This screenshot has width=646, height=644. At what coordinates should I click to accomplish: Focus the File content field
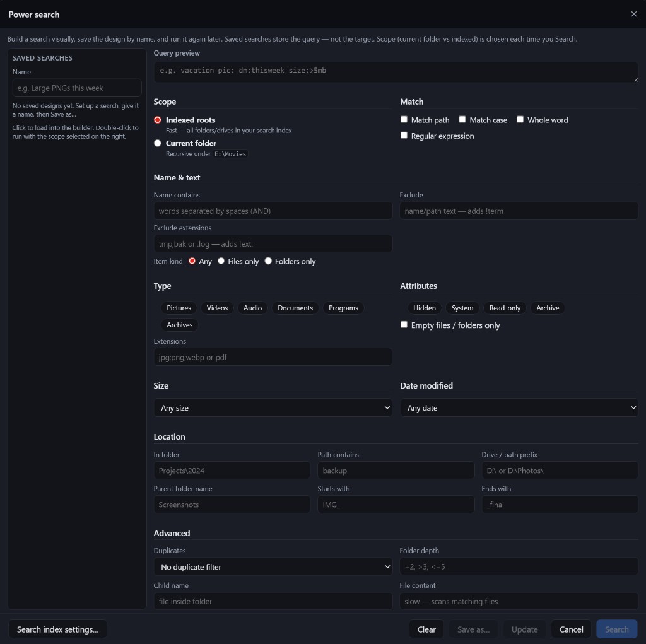pos(519,601)
